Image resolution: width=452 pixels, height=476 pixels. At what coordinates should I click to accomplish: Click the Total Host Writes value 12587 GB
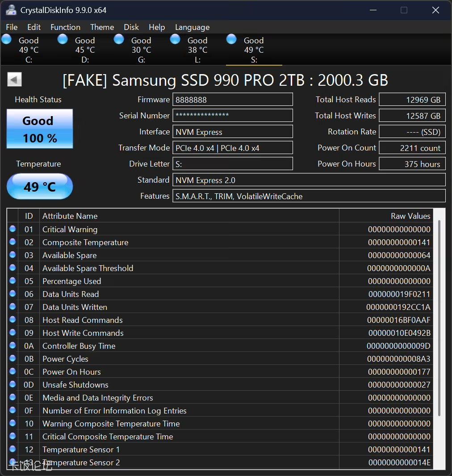pos(412,116)
